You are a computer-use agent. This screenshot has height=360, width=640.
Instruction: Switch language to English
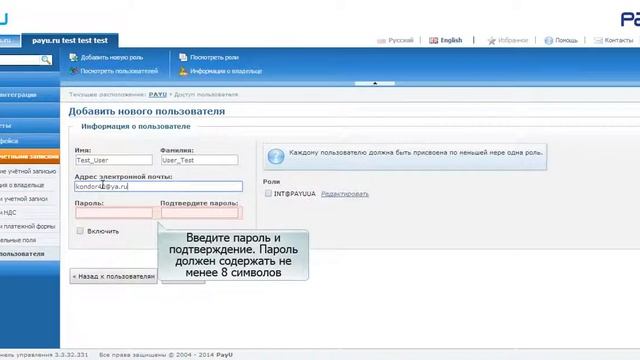(x=451, y=40)
